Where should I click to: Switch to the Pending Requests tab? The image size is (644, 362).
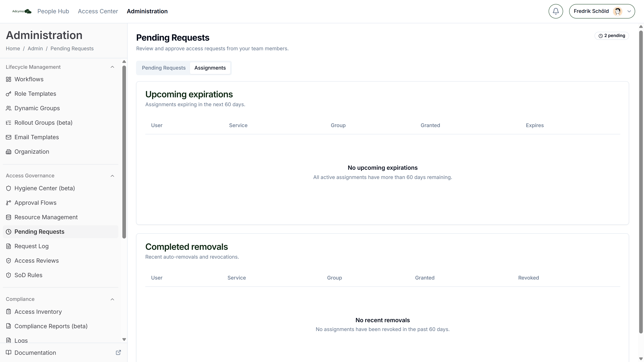point(163,68)
